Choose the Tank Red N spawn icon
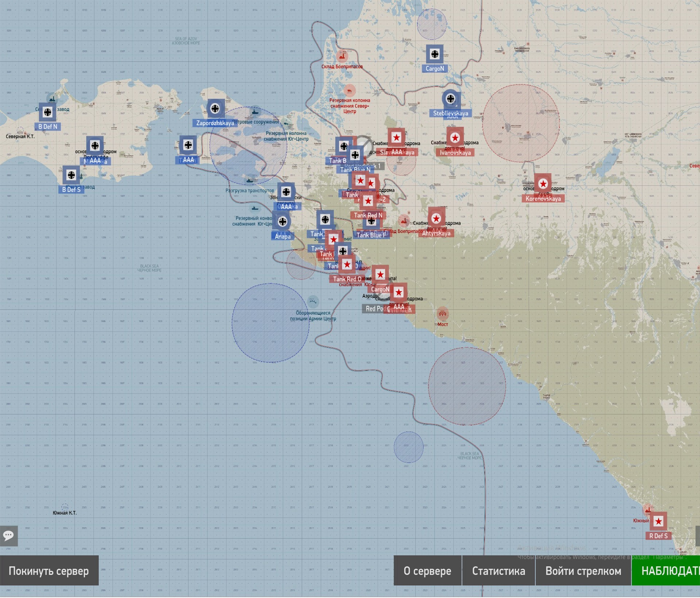The image size is (700, 598). [x=368, y=201]
